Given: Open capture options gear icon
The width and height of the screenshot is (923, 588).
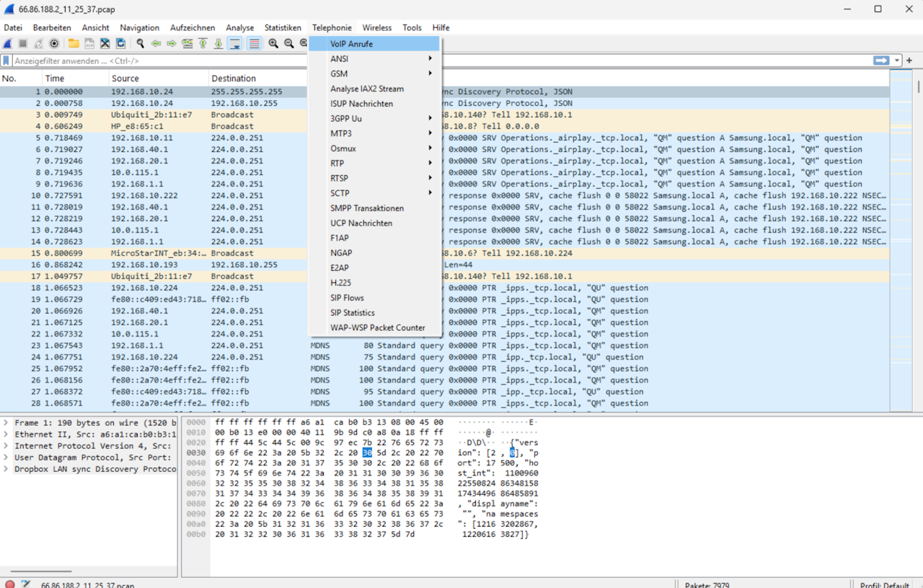Looking at the screenshot, I should pos(54,43).
